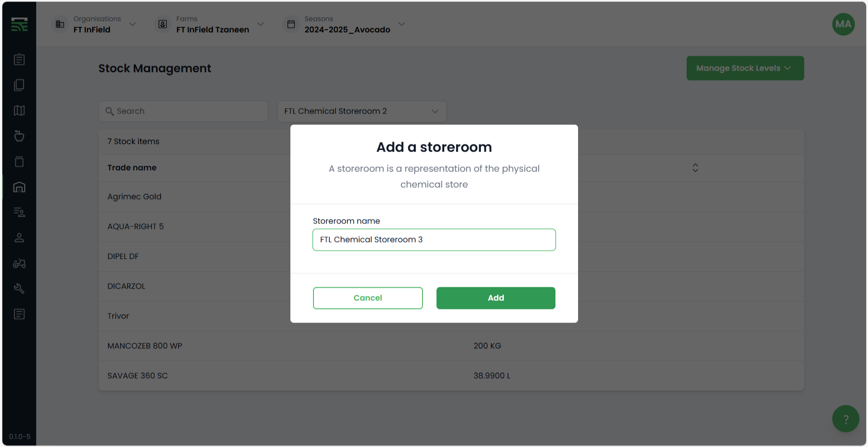The width and height of the screenshot is (868, 447).
Task: Click the search magnifier icon
Action: 109,111
